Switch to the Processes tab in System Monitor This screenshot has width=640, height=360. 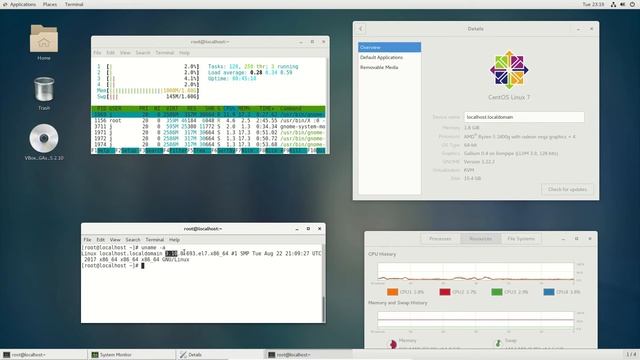[x=440, y=238]
